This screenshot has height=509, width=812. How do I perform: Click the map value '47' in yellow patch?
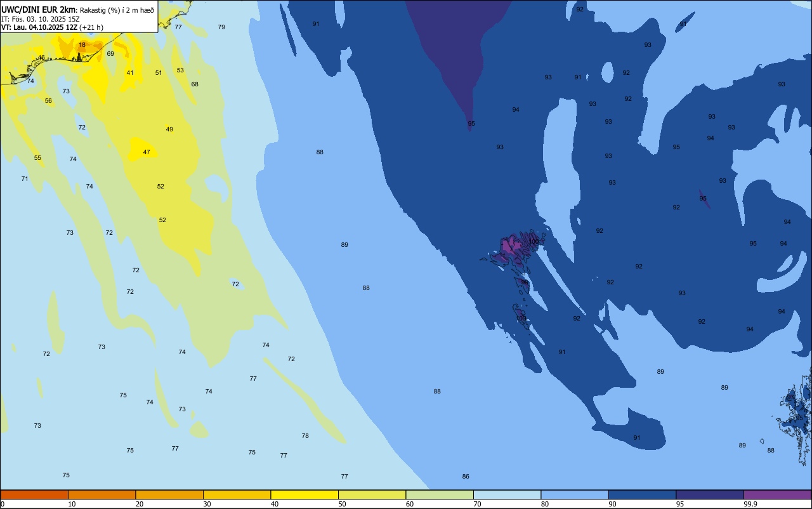(x=147, y=152)
